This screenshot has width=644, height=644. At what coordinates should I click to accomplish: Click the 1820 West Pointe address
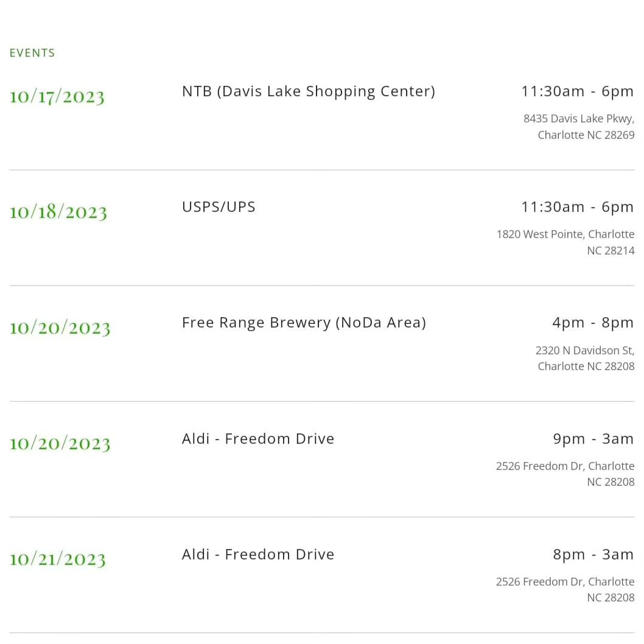(565, 234)
